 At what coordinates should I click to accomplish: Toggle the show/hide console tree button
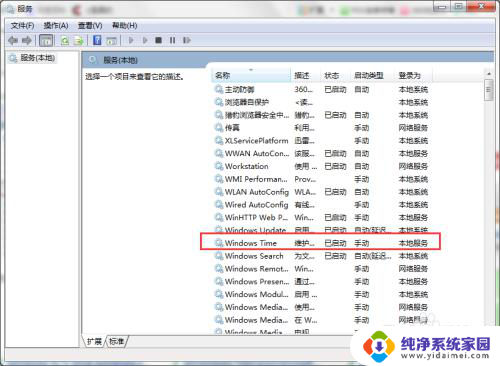tap(46, 41)
